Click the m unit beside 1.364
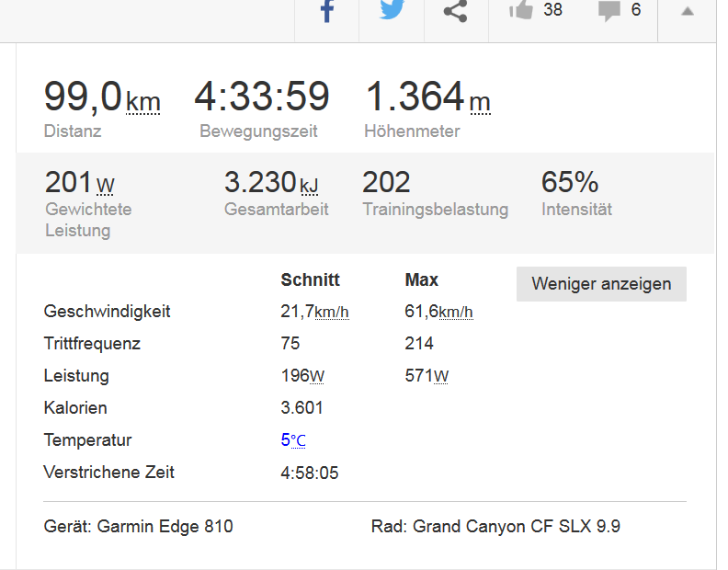Image resolution: width=728 pixels, height=570 pixels. coord(480,101)
